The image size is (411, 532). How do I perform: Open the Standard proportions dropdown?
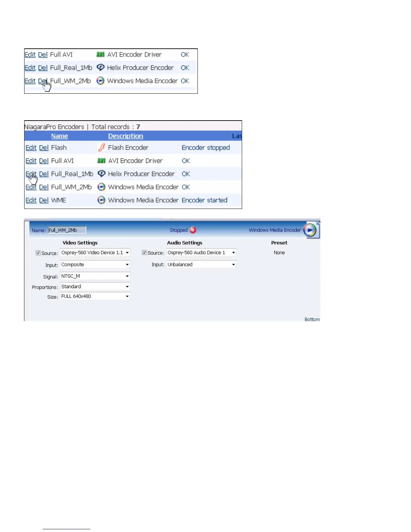pyautogui.click(x=95, y=286)
